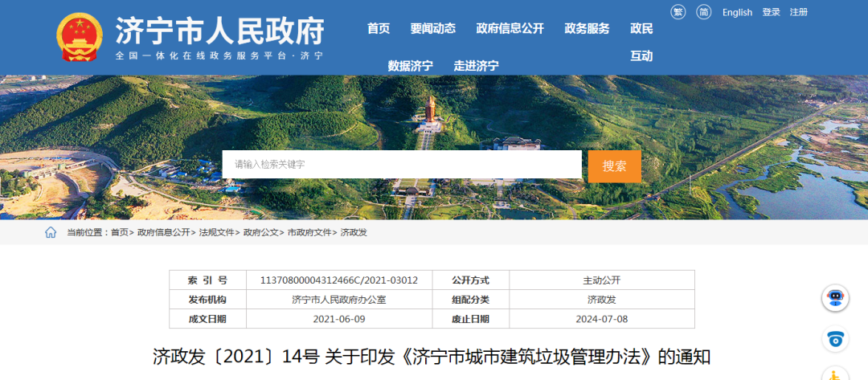Click the 注册 register link
The width and height of the screenshot is (868, 380).
click(x=799, y=12)
